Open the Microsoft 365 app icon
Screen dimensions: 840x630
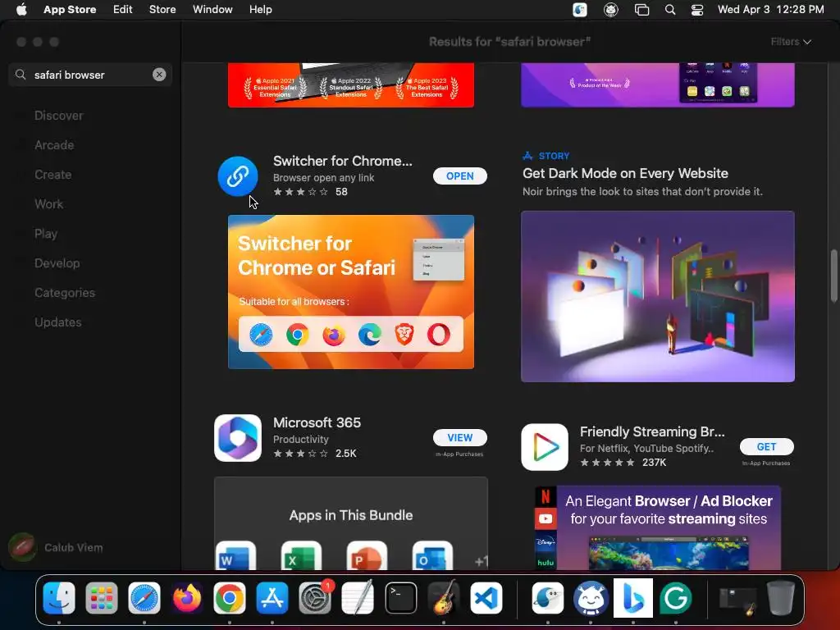tap(238, 438)
